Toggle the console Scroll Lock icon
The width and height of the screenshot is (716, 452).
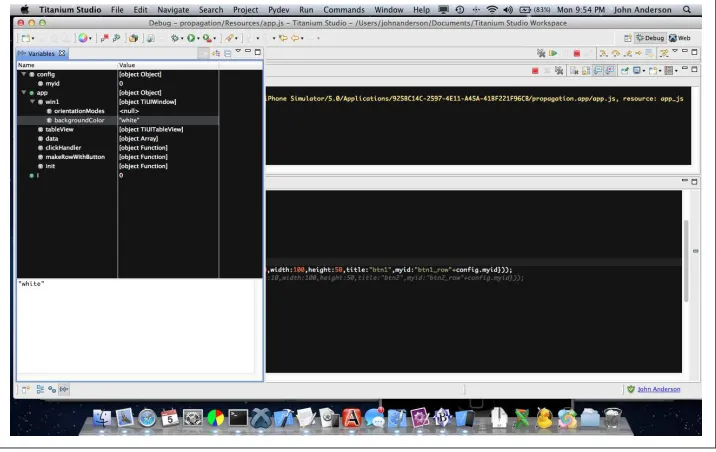tap(586, 71)
